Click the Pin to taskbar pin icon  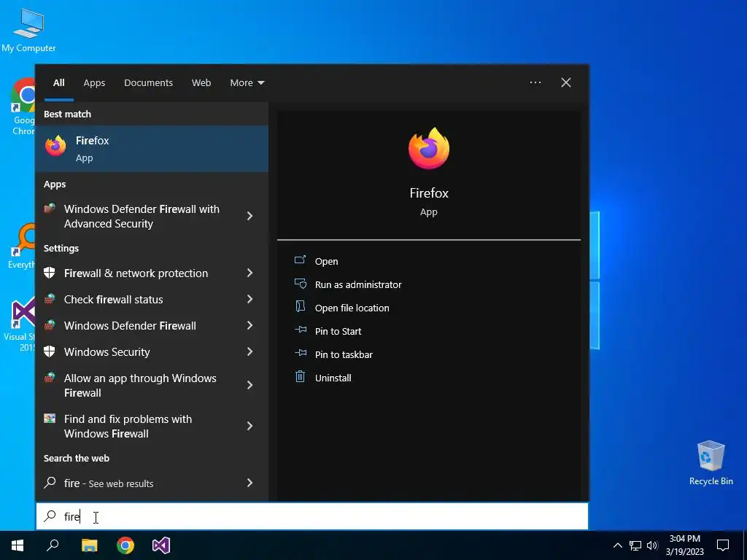point(300,353)
